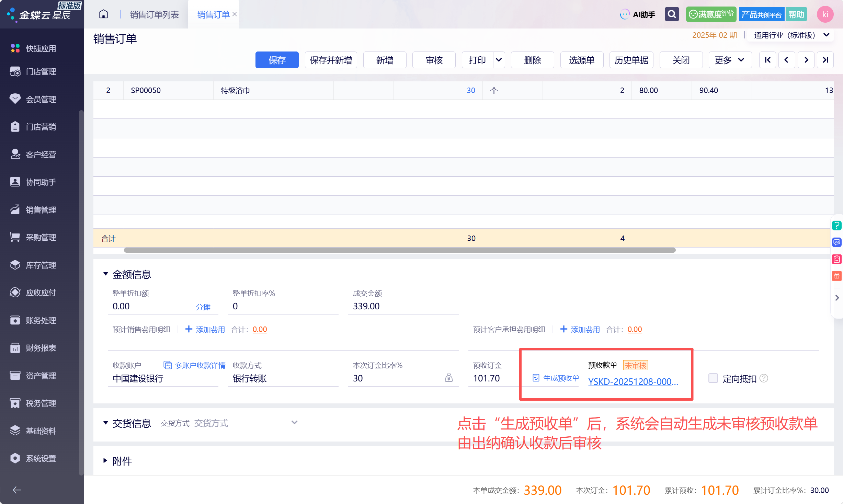Click the 定向抵扣 help question icon
Viewport: 843px width, 504px height.
click(x=764, y=378)
